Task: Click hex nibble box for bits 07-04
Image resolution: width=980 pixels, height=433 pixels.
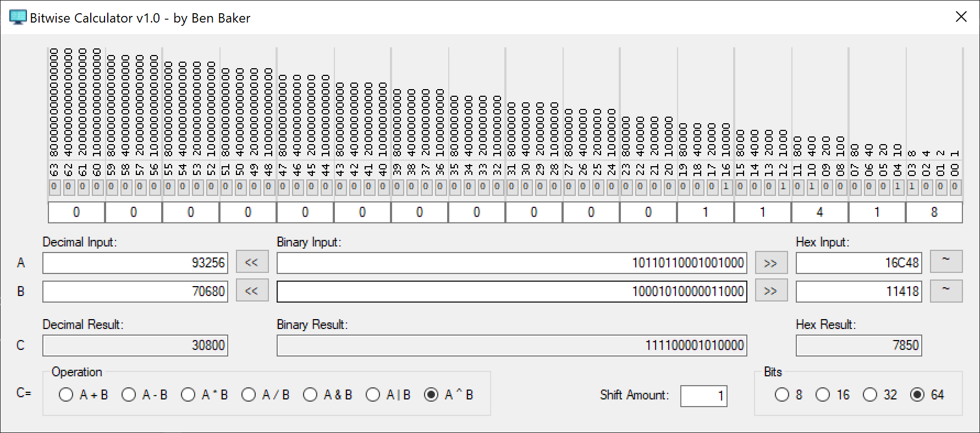Action: (x=877, y=212)
